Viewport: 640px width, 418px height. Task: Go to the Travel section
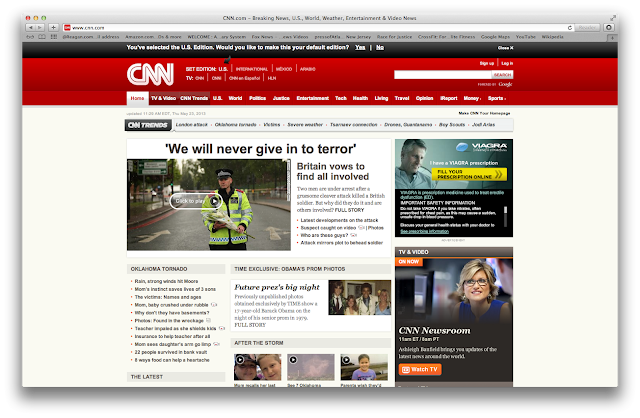click(402, 98)
